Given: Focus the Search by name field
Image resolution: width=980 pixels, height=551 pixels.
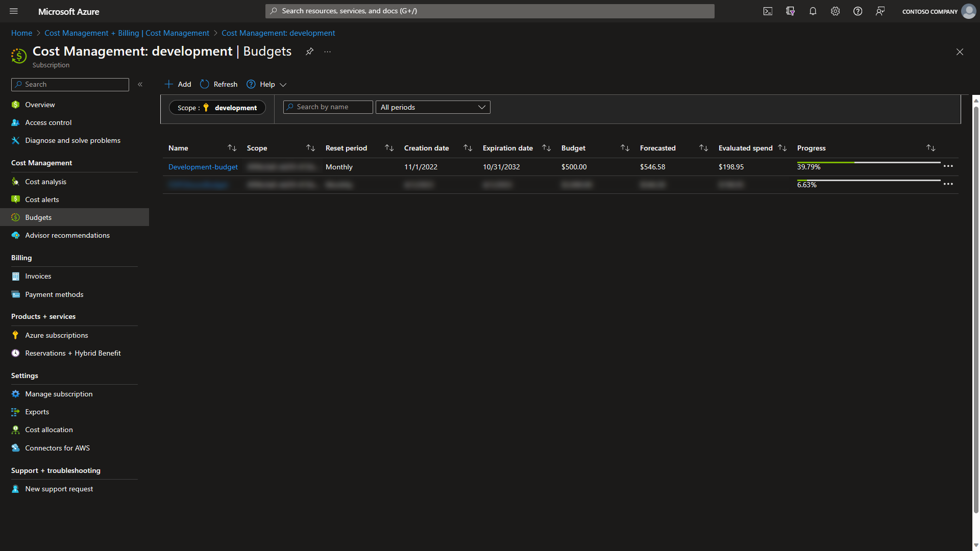Looking at the screenshot, I should pos(328,107).
